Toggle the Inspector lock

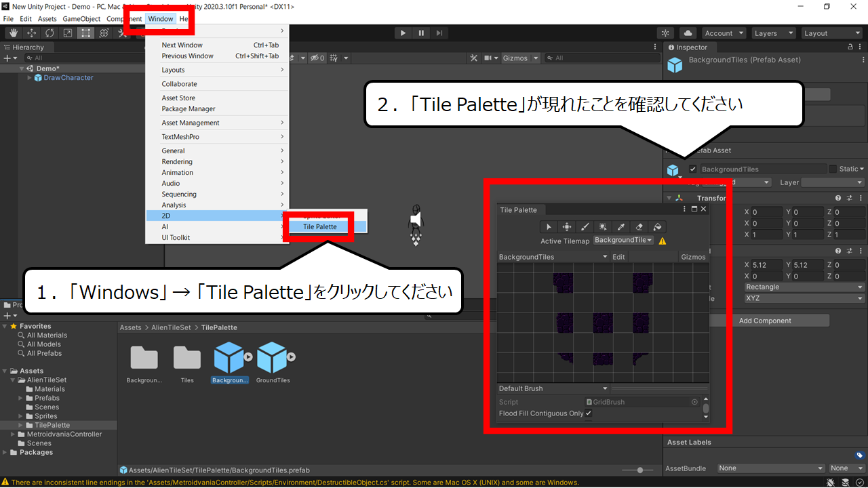point(850,47)
